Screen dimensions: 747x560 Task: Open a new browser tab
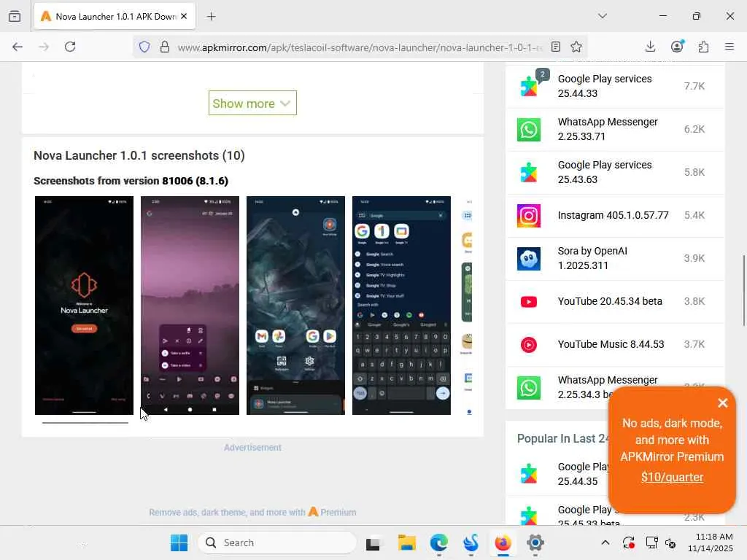pos(211,16)
